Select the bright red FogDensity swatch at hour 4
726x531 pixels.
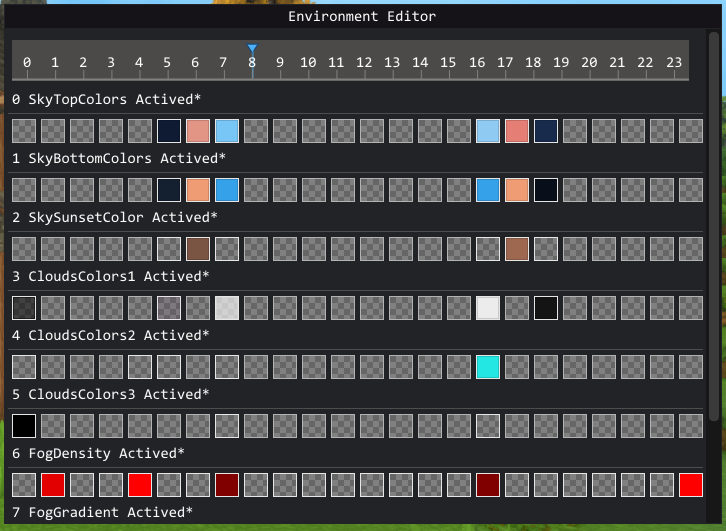pos(140,485)
